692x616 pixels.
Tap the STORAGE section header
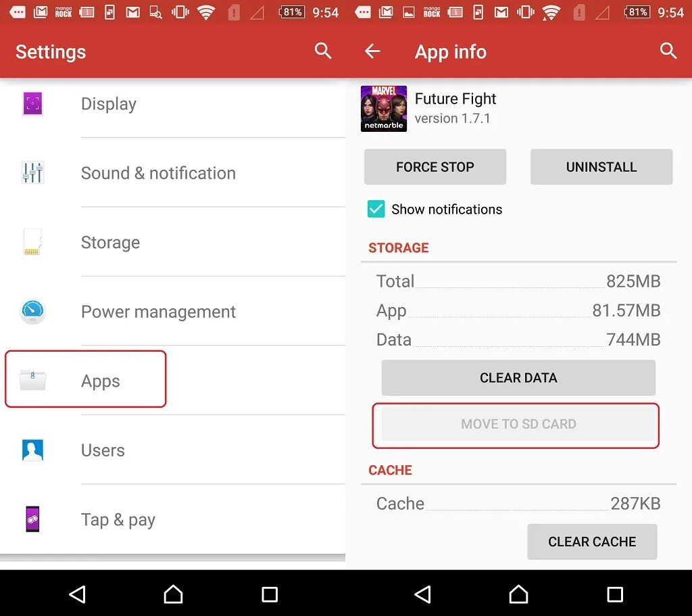pyautogui.click(x=399, y=247)
